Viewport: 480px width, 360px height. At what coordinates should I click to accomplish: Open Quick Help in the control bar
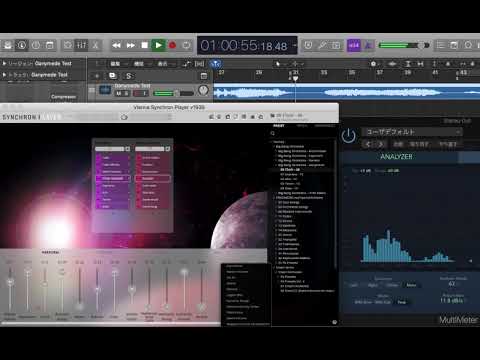click(x=36, y=45)
